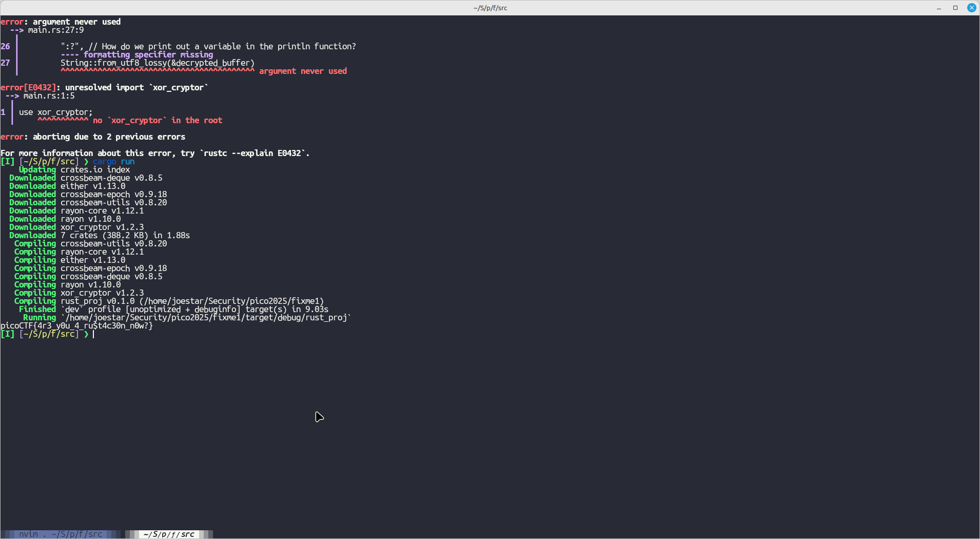Minimize the terminal window
980x539 pixels.
(x=939, y=8)
